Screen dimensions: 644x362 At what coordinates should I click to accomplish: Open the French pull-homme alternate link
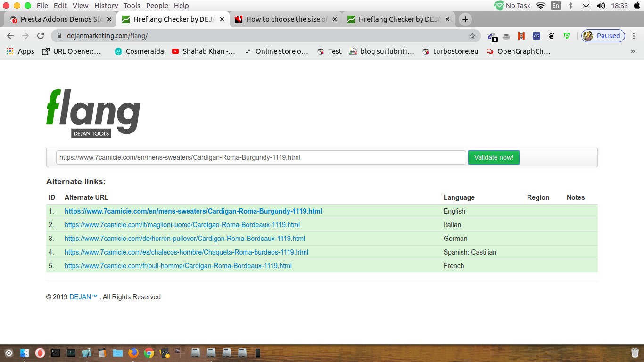click(x=178, y=266)
